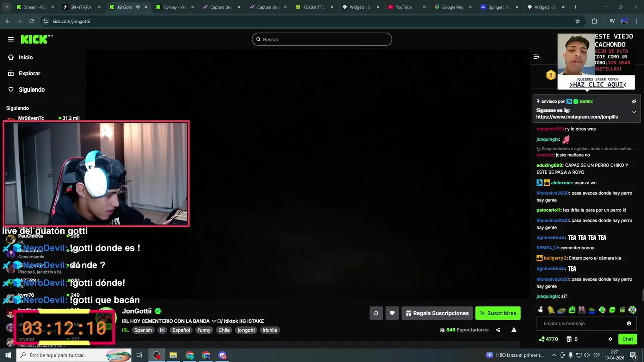Click the webcam overlay thumbnail

pos(96,173)
